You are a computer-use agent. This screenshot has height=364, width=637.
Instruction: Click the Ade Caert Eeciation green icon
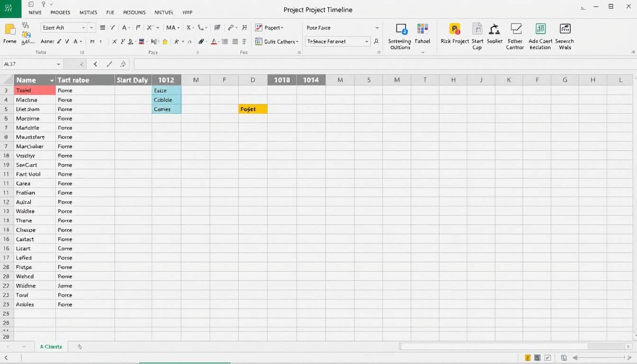tap(540, 29)
